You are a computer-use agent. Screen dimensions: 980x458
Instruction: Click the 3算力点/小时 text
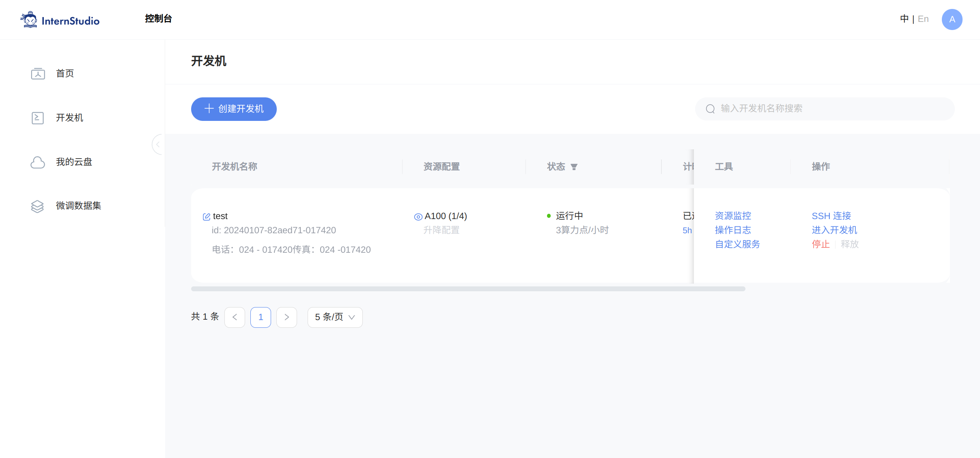click(582, 230)
